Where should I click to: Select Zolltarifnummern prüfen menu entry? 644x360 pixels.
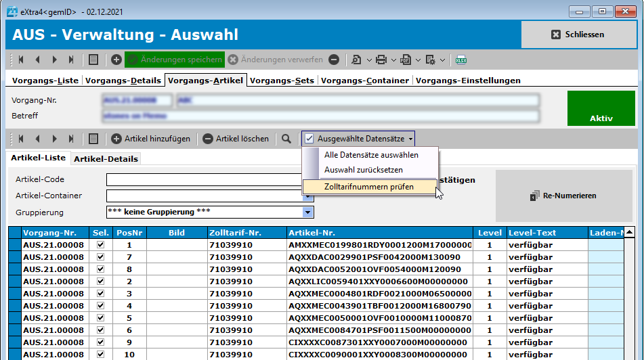(x=369, y=187)
